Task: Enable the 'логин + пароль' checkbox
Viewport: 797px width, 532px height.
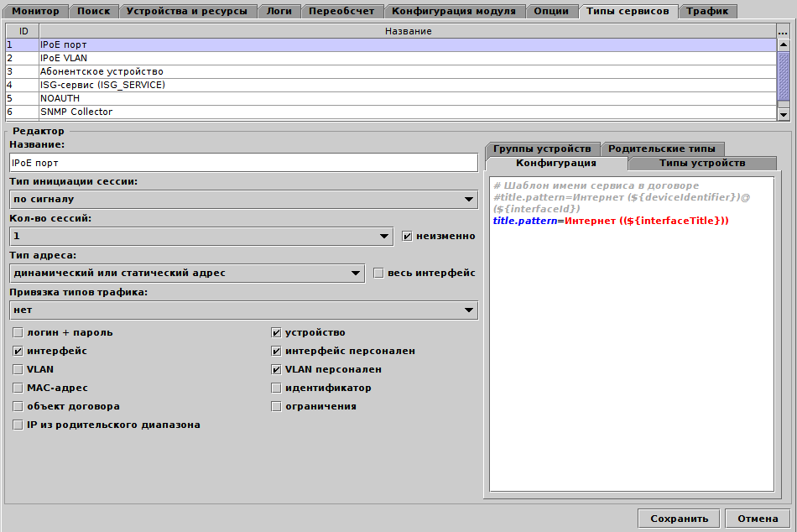Action: point(18,332)
